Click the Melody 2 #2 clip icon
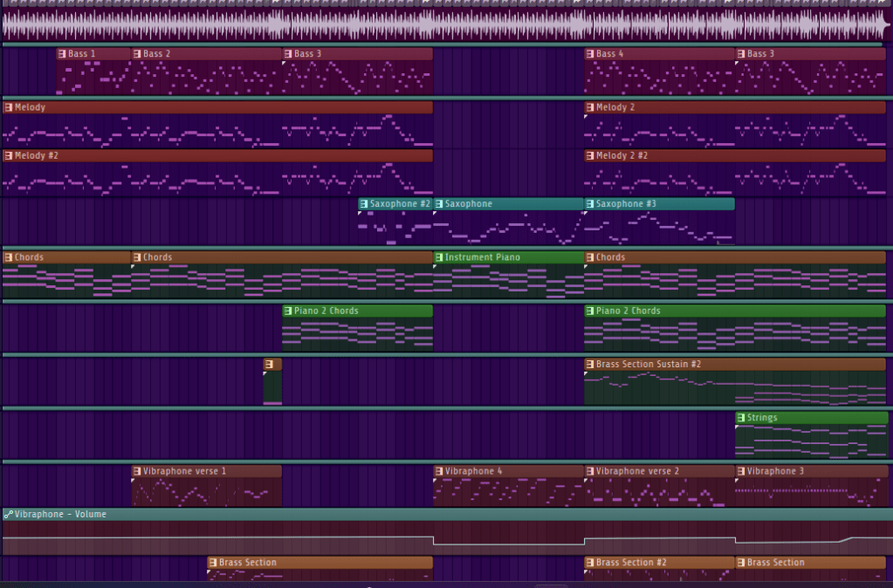The image size is (893, 588). click(590, 156)
